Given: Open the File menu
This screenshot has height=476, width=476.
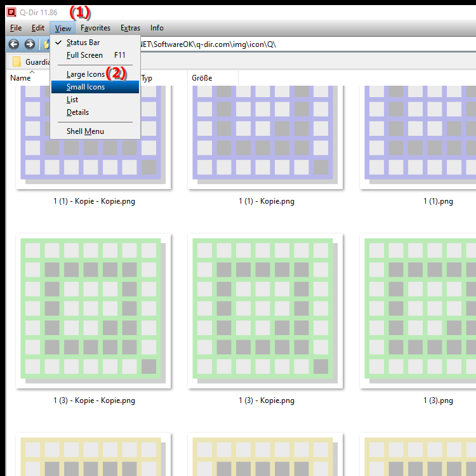Looking at the screenshot, I should (16, 28).
